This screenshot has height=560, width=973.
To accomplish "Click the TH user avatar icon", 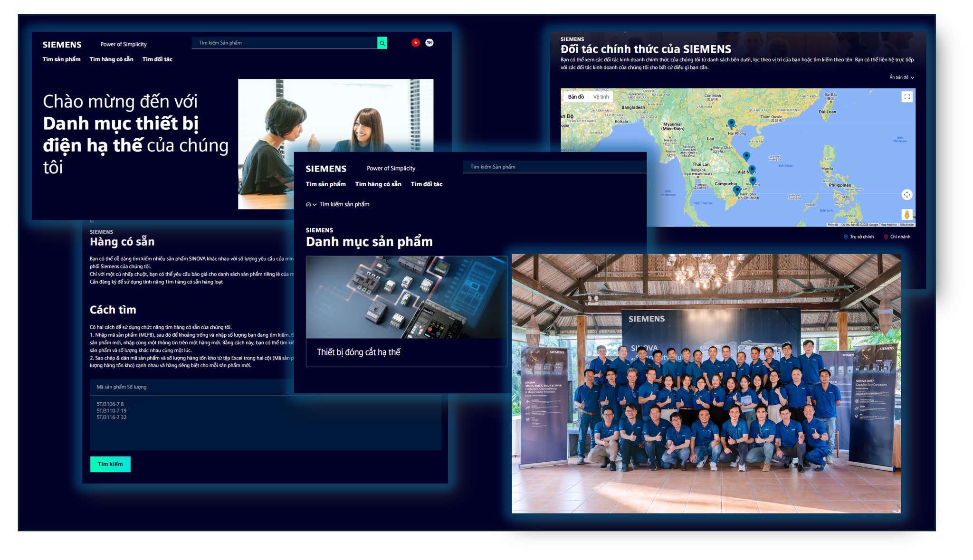I will pyautogui.click(x=429, y=42).
